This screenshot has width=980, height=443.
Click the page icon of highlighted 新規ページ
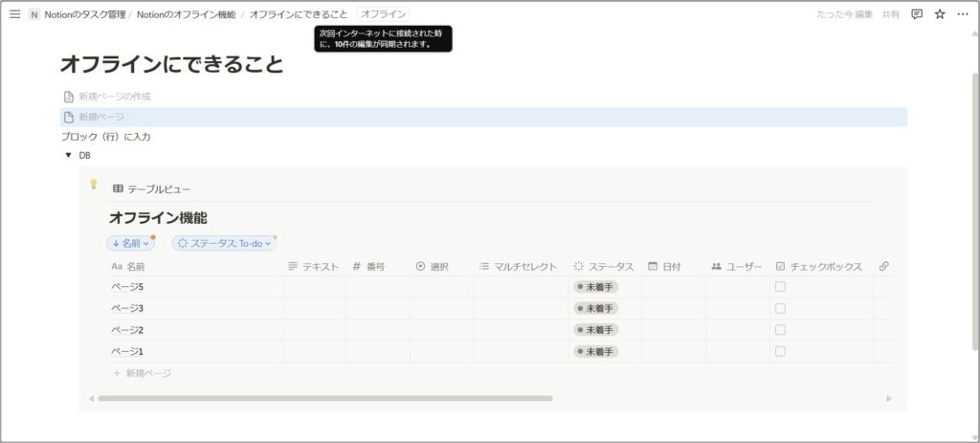click(69, 118)
